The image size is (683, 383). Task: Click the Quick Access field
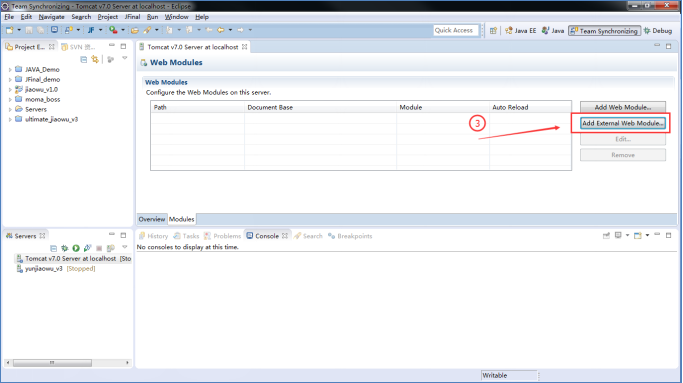[x=456, y=30]
